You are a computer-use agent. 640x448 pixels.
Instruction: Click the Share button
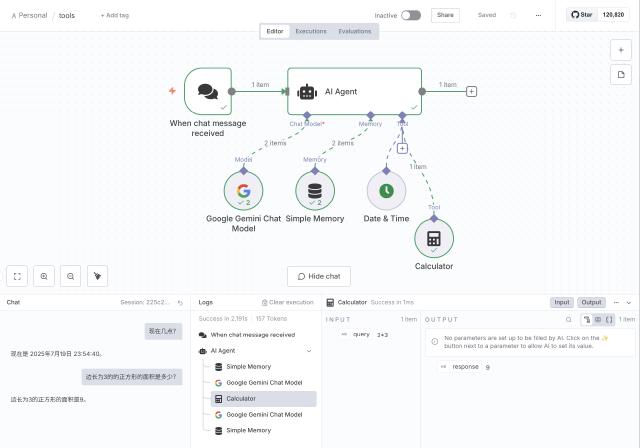pyautogui.click(x=445, y=15)
